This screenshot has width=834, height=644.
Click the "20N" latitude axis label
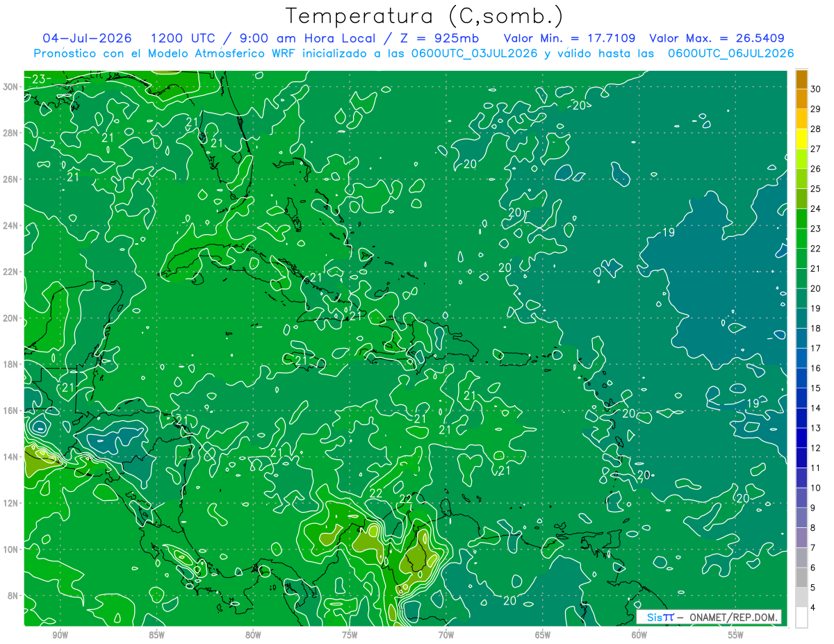12,318
